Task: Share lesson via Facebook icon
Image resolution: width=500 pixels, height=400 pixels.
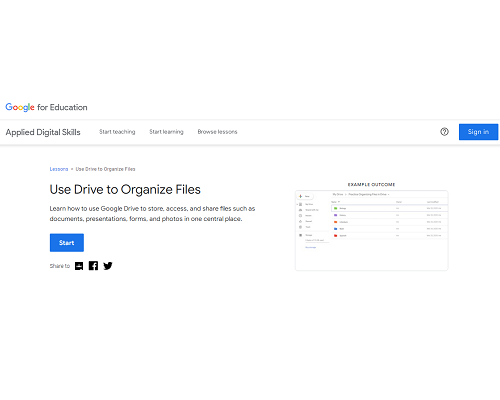Action: coord(93,266)
